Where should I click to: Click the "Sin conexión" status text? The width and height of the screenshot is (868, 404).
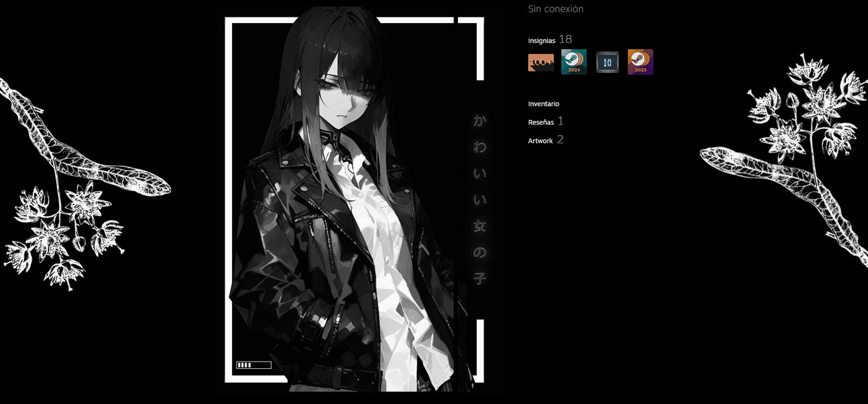pos(555,9)
